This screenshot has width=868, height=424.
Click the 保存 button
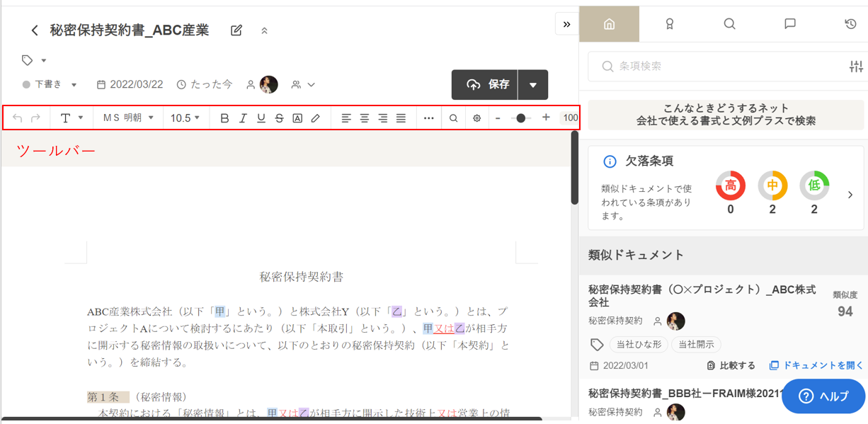tap(486, 85)
